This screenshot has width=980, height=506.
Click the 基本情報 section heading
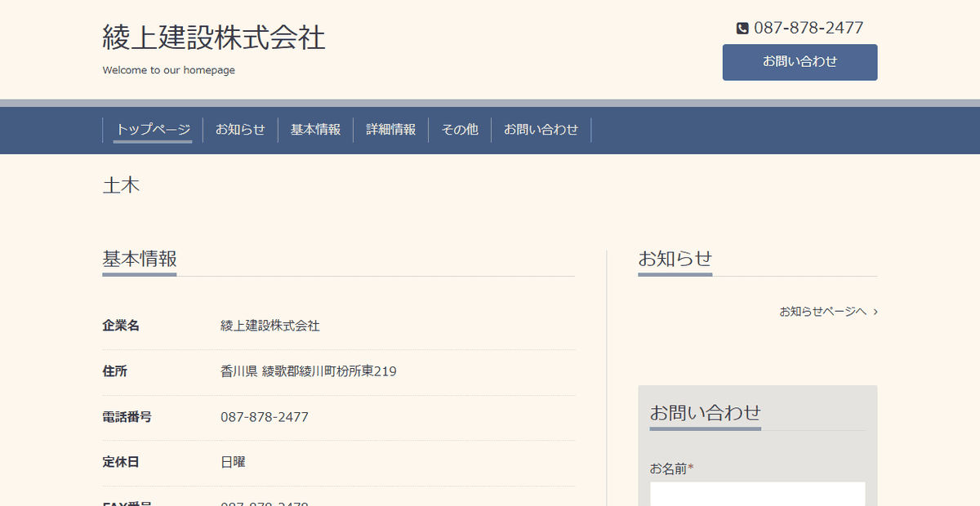pos(139,259)
